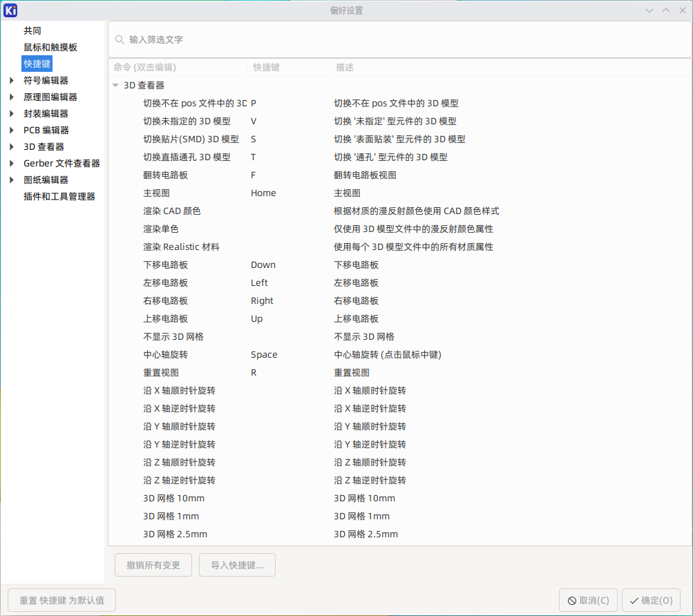Viewport: 693px width, 616px height.
Task: Click the 导入快捷键 button
Action: (237, 564)
